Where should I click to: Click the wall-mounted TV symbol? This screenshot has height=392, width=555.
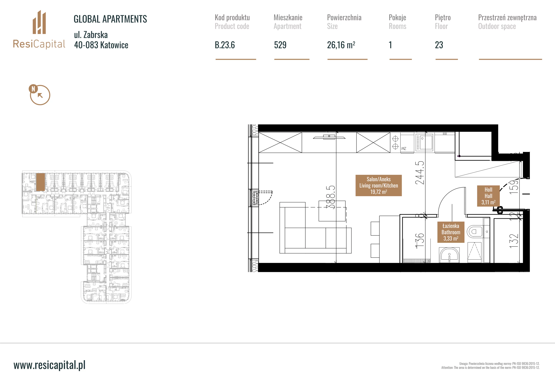[329, 137]
